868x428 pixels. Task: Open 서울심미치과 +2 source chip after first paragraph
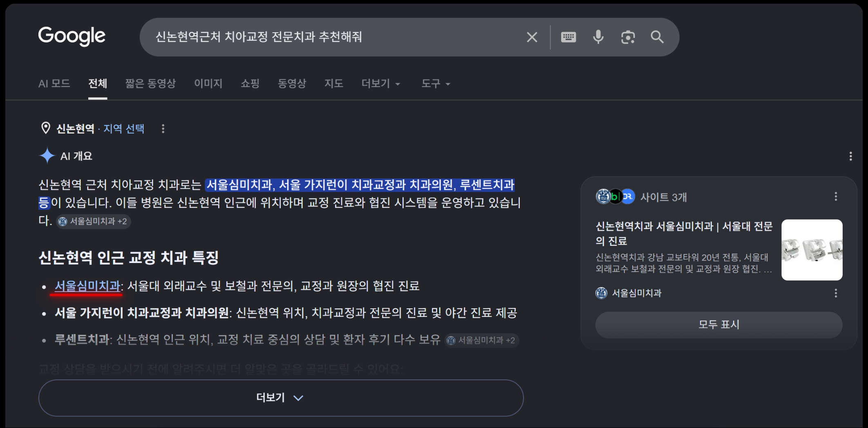click(x=93, y=221)
